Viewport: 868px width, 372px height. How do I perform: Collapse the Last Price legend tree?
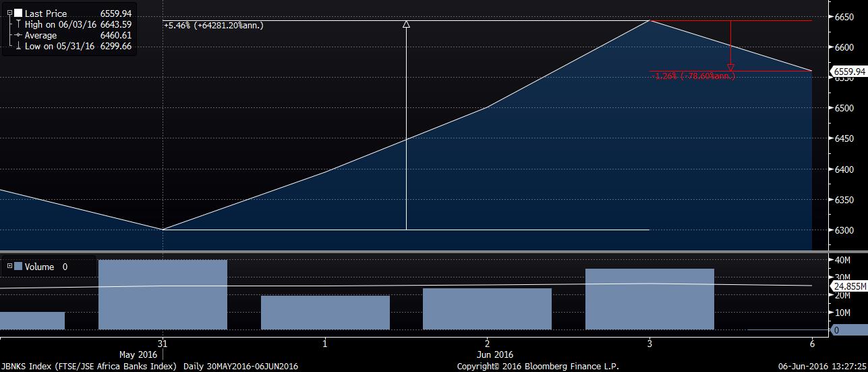9,13
